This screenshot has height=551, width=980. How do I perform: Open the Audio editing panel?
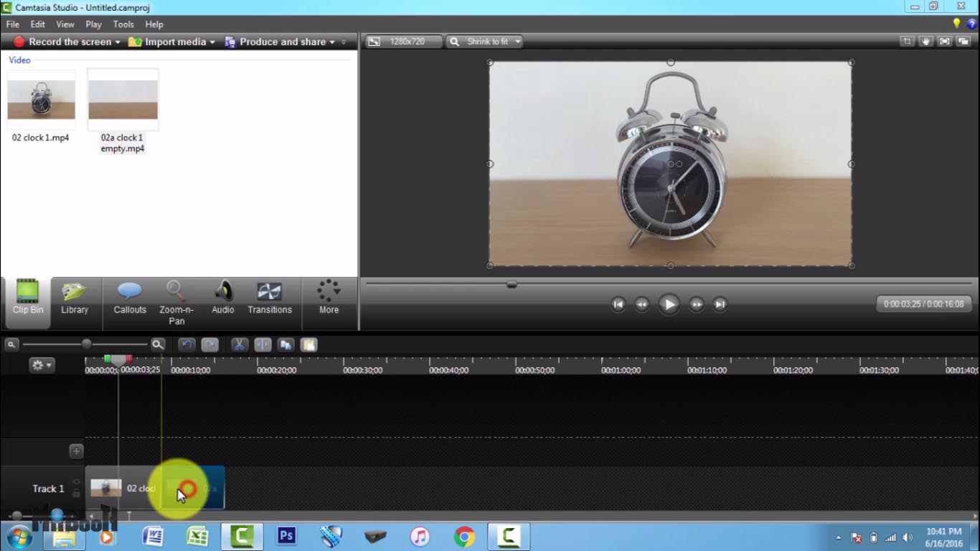(x=222, y=300)
